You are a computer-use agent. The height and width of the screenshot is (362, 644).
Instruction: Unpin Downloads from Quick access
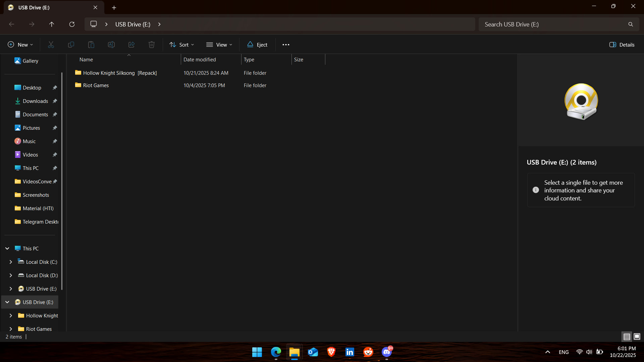[x=55, y=101]
